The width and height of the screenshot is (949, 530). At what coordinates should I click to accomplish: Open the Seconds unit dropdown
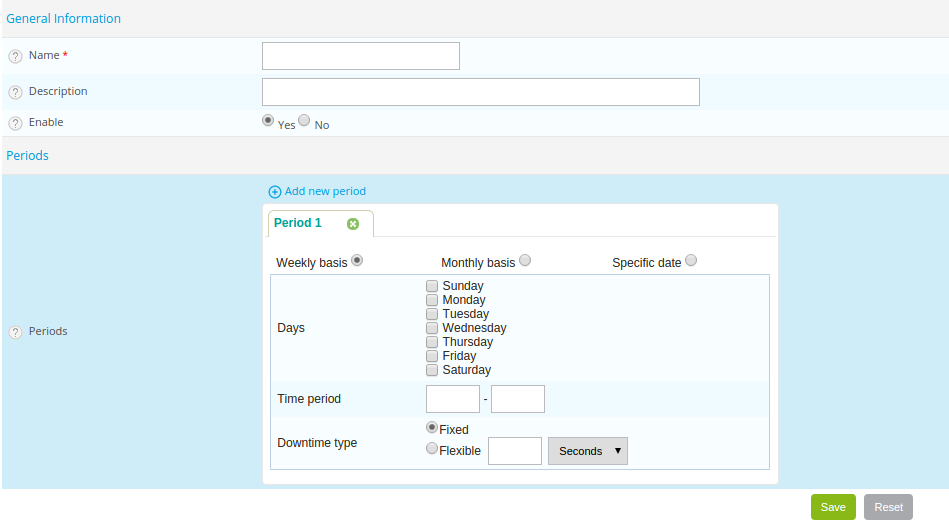[x=587, y=451]
